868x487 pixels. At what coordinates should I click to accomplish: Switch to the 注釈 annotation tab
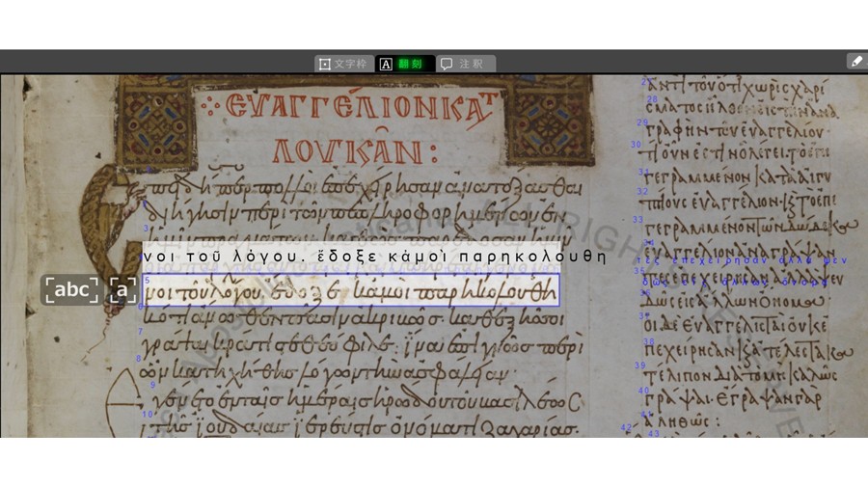coord(465,64)
